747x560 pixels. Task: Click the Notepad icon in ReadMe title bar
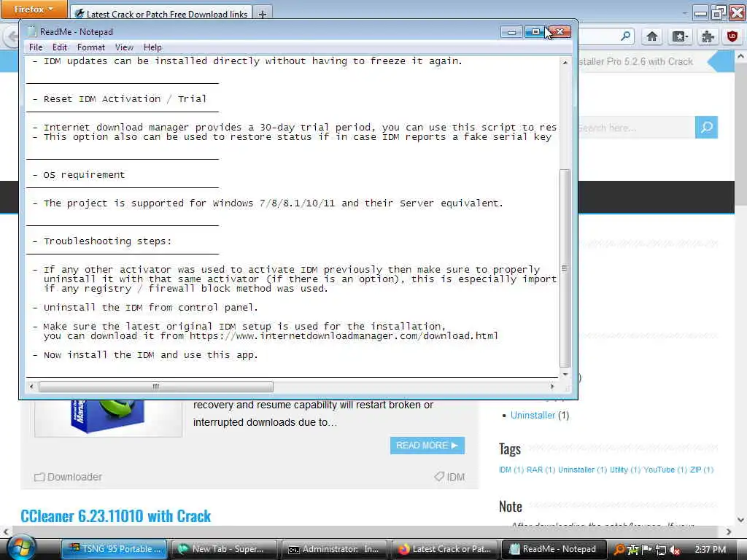pos(31,32)
